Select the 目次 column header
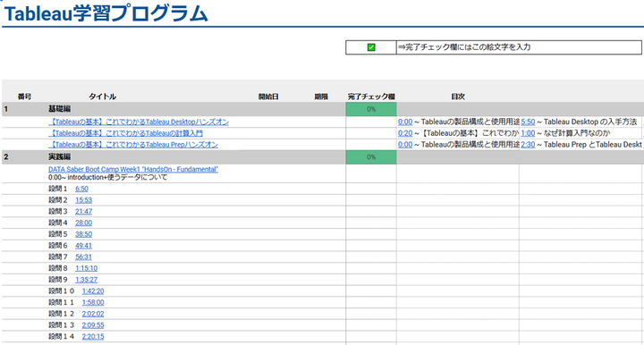The width and height of the screenshot is (644, 345). (x=458, y=97)
